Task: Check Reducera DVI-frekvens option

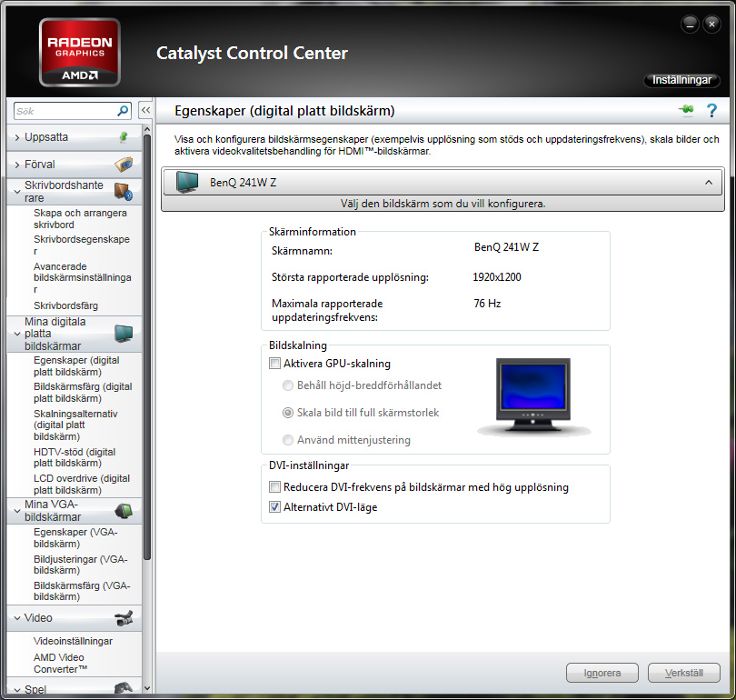Action: [275, 487]
